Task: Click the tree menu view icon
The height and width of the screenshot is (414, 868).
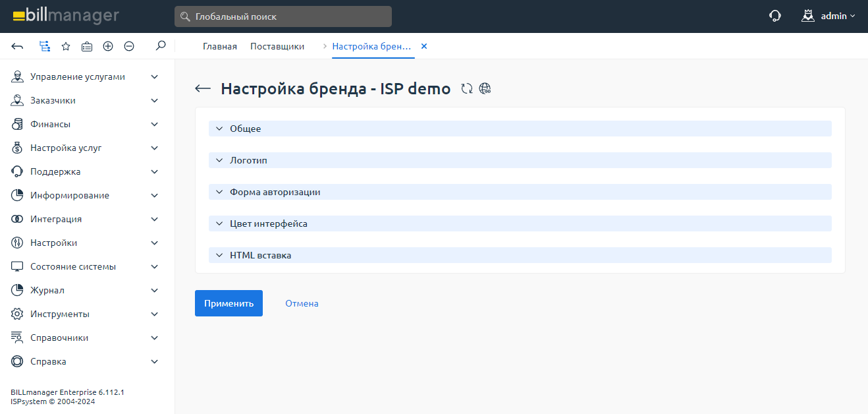Action: pos(45,46)
